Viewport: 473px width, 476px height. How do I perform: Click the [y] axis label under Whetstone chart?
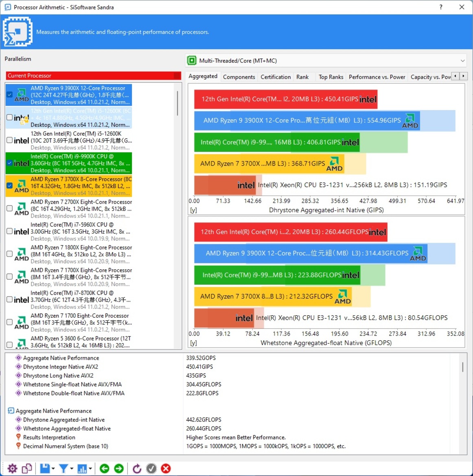[193, 343]
